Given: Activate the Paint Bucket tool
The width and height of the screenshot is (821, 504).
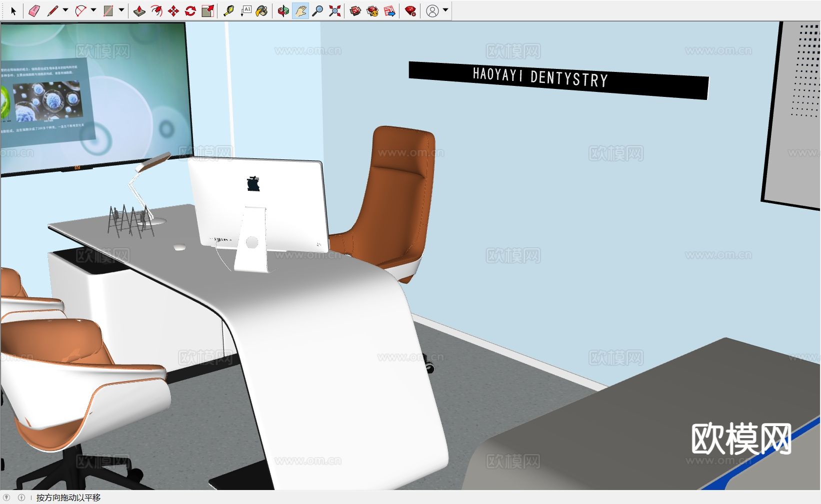Looking at the screenshot, I should click(261, 10).
